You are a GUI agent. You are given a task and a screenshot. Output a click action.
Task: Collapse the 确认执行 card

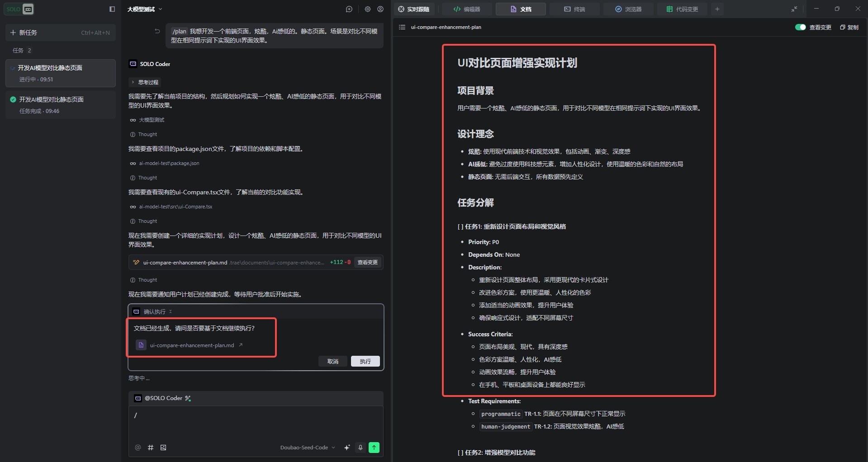pos(171,311)
